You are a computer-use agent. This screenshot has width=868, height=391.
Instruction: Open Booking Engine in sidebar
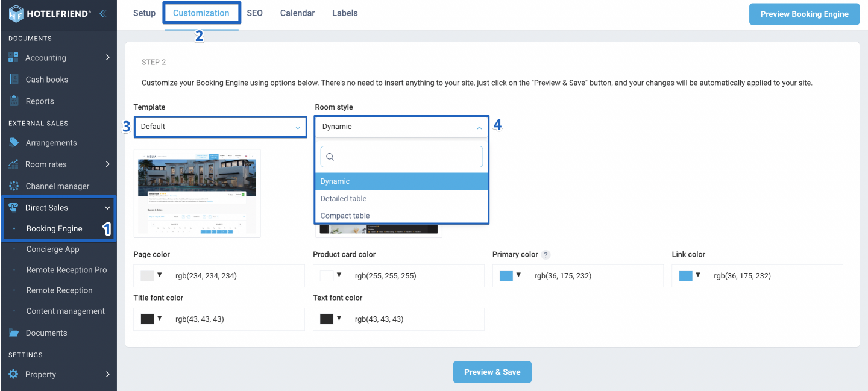(x=54, y=229)
